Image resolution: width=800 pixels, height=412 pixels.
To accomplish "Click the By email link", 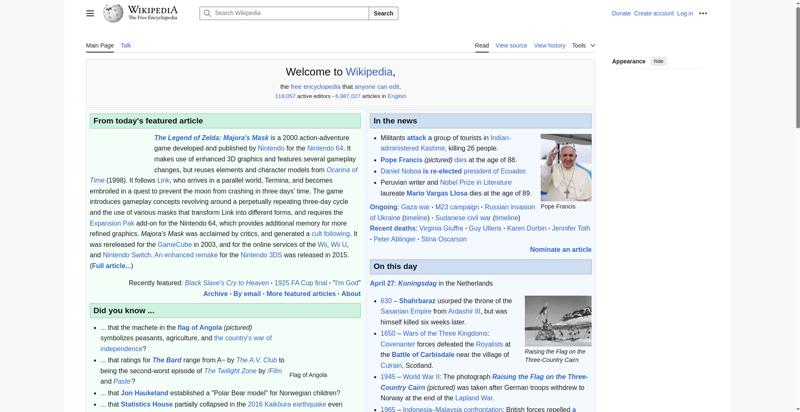I will tap(247, 294).
